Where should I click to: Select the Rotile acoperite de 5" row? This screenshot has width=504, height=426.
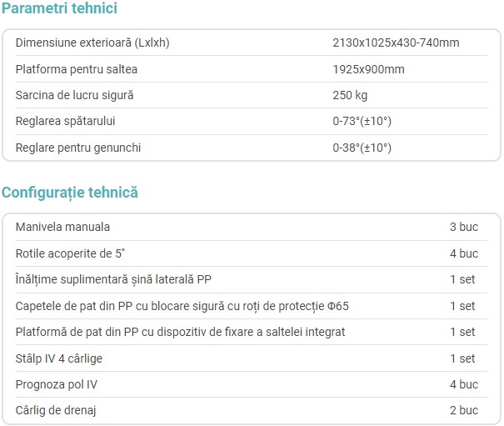coord(252,253)
